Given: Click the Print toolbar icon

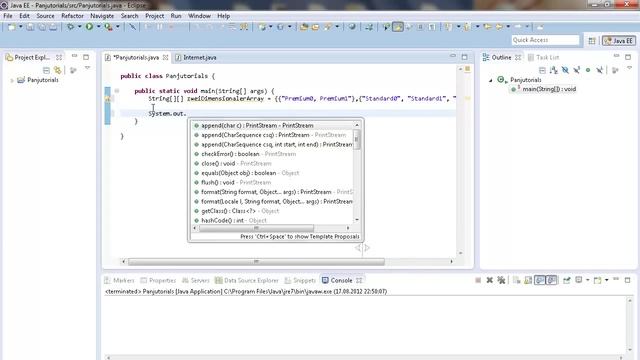Looking at the screenshot, I should (x=53, y=27).
